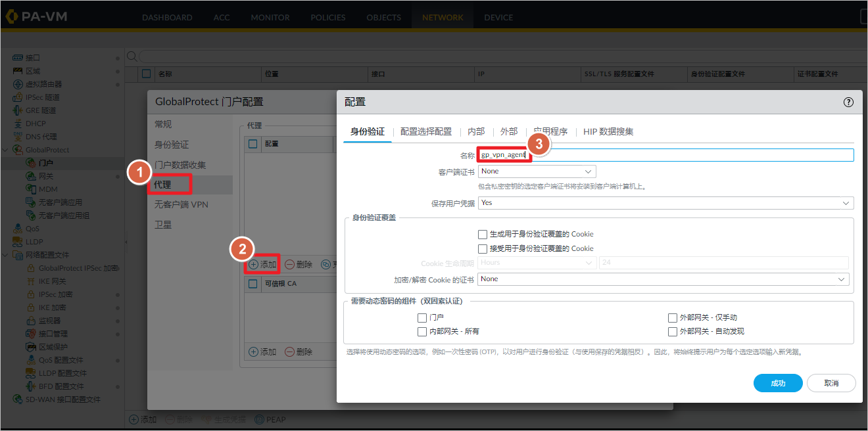The width and height of the screenshot is (868, 431).
Task: Switch to HIP 数据搜集 tab
Action: tap(608, 132)
